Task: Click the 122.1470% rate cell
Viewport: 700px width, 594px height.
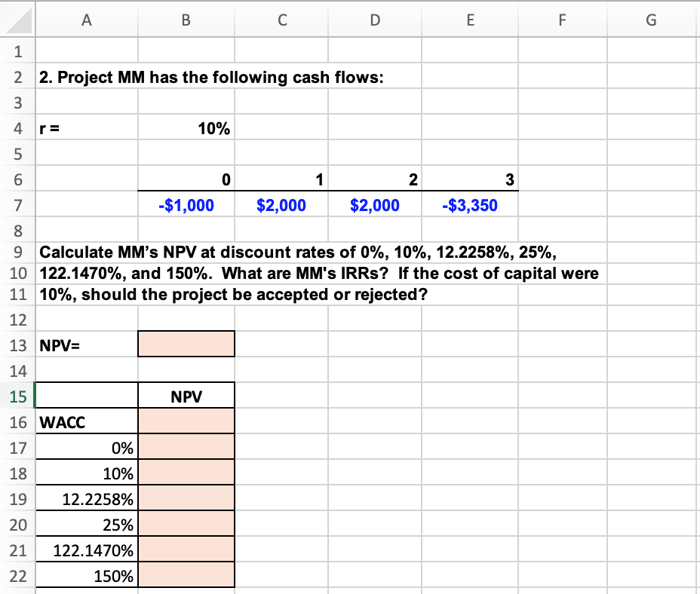Action: tap(86, 550)
